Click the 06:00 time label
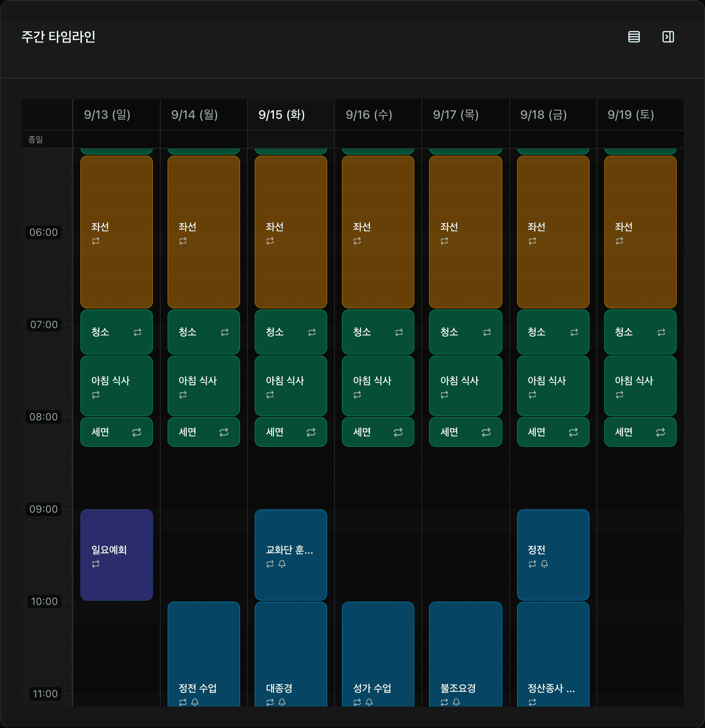This screenshot has width=705, height=728. (44, 232)
